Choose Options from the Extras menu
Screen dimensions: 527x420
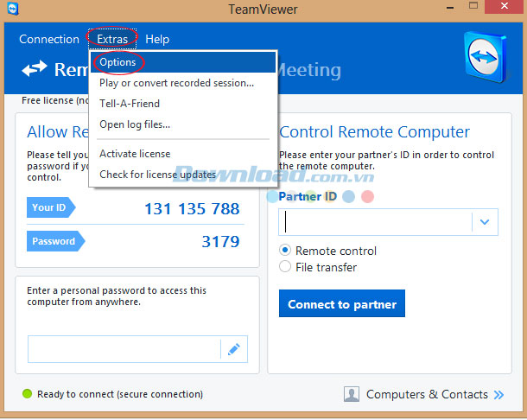(117, 62)
